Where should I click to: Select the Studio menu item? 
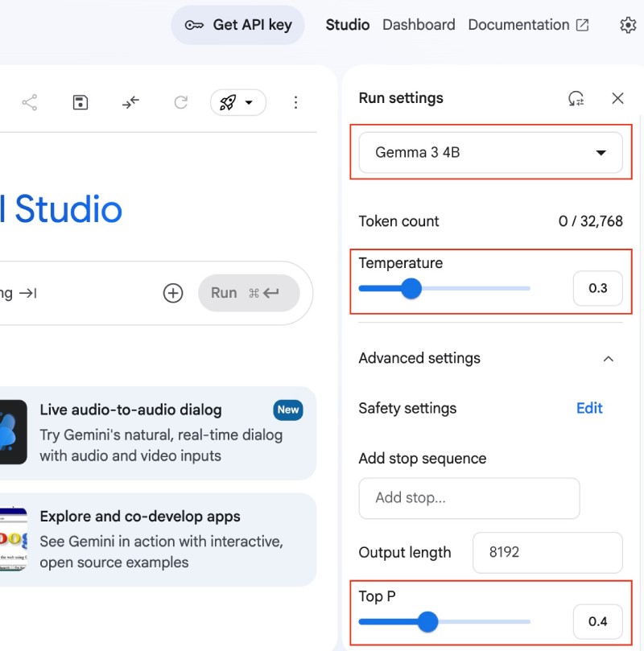(348, 25)
